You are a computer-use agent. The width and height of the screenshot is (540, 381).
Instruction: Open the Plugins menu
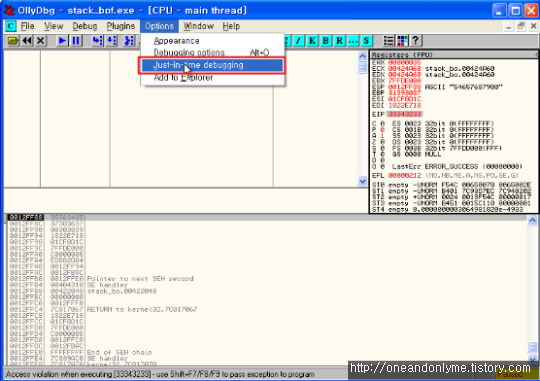coord(121,26)
